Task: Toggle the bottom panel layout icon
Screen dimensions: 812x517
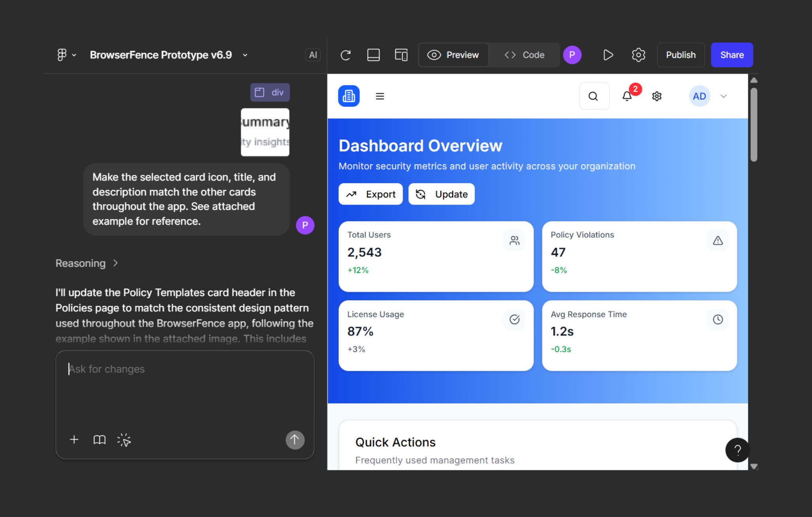Action: (373, 55)
